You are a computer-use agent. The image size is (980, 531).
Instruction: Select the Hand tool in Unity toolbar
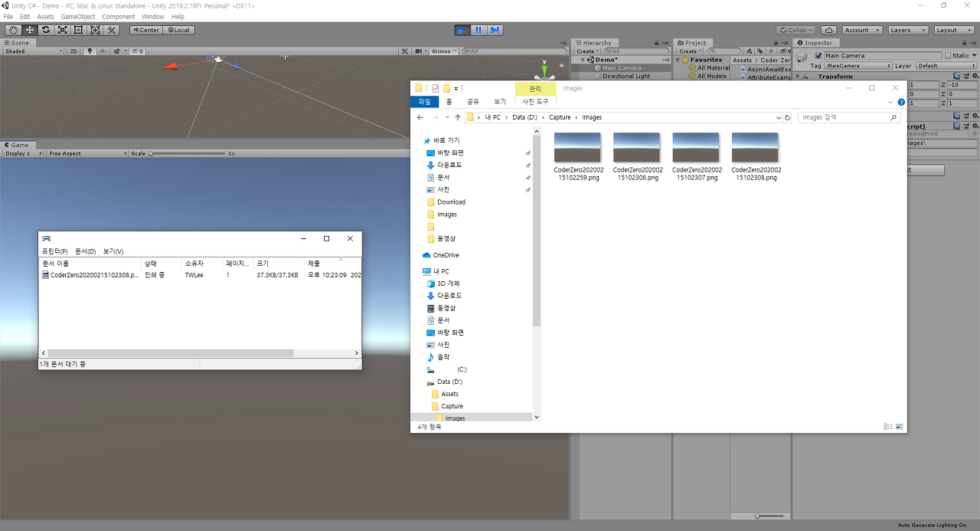pos(13,30)
